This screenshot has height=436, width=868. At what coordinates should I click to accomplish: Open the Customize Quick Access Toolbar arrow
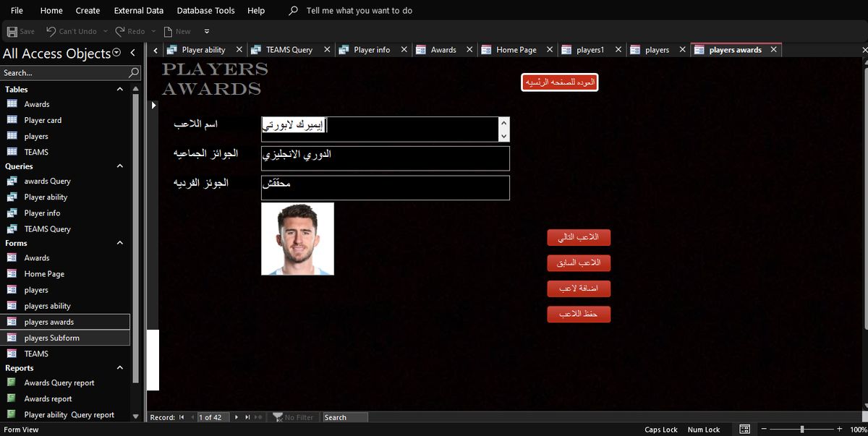[x=207, y=32]
